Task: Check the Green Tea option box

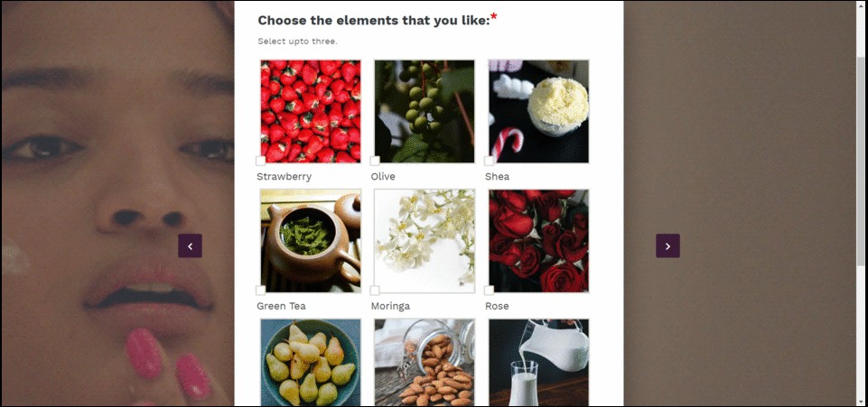Action: click(261, 291)
